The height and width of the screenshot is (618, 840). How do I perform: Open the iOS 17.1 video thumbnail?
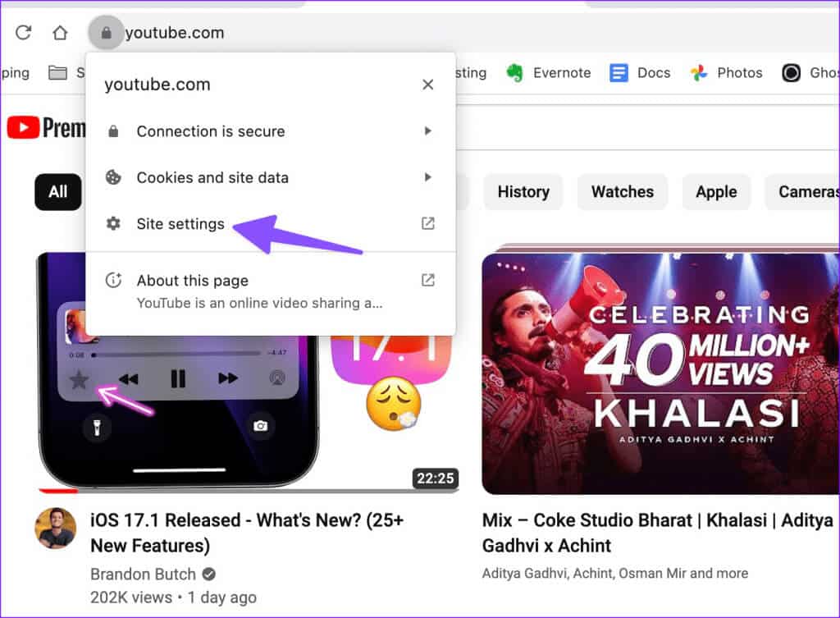pos(248,413)
